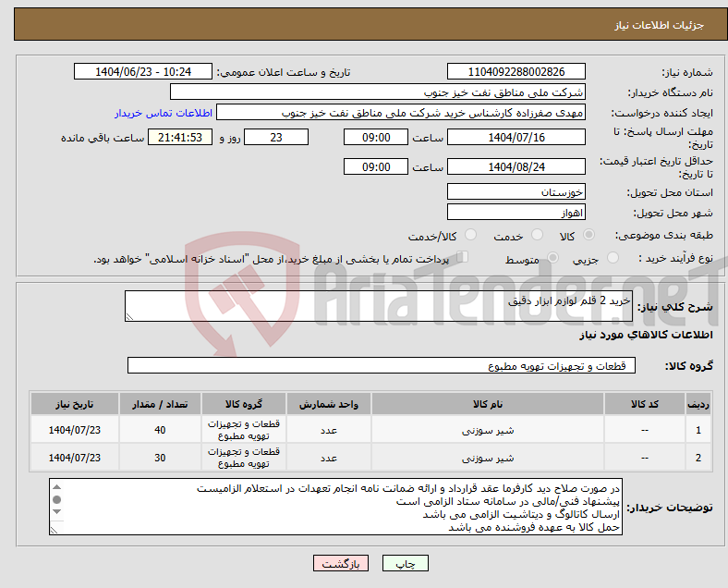Click the کد کالا column header

point(645,404)
